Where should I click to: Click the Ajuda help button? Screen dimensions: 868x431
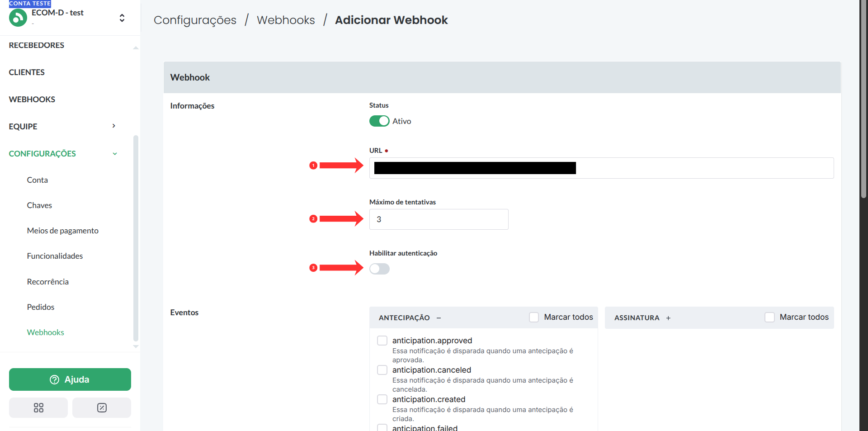click(x=70, y=379)
